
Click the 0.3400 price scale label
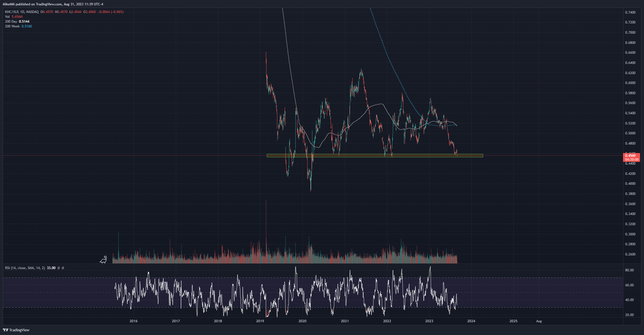click(x=630, y=214)
